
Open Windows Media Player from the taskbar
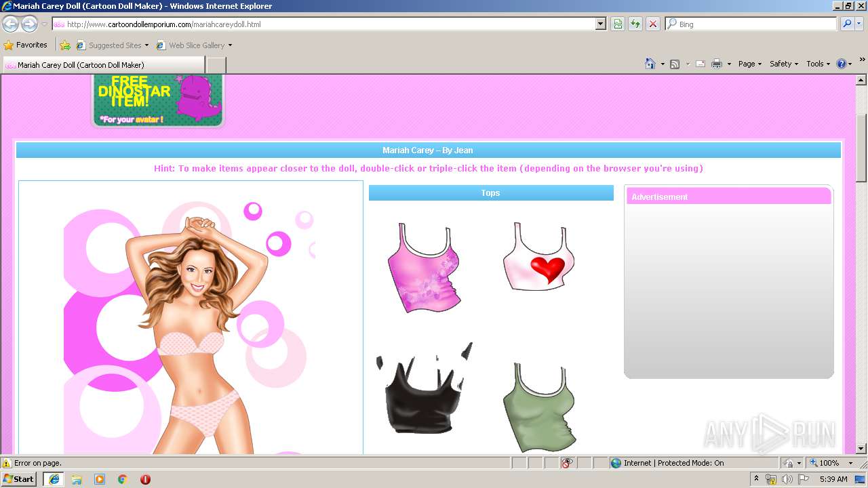pos(100,479)
